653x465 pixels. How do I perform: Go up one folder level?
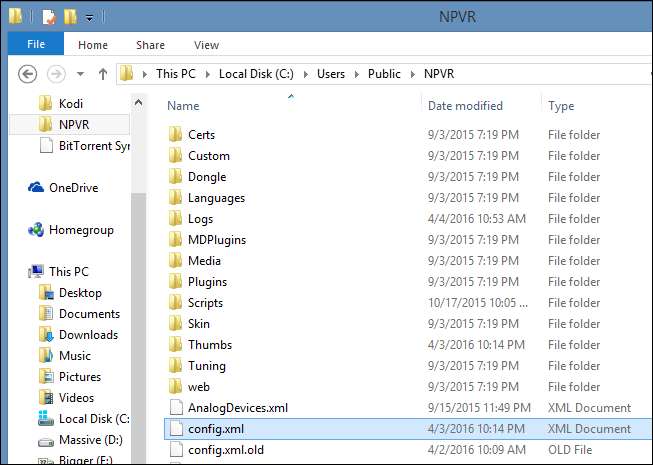[103, 74]
